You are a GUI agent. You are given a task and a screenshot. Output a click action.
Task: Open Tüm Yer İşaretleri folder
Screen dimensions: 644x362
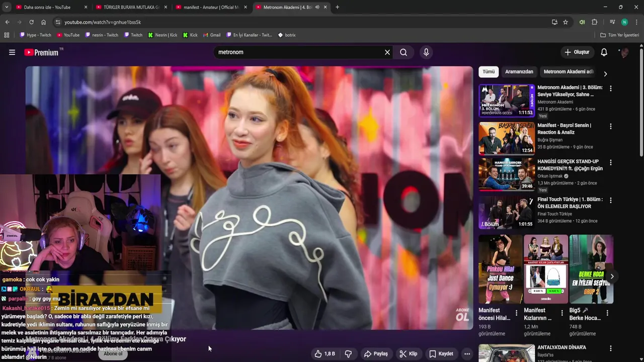tap(619, 35)
